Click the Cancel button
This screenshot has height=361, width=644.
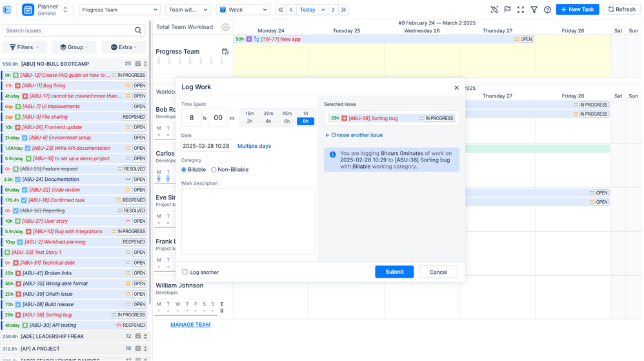438,272
